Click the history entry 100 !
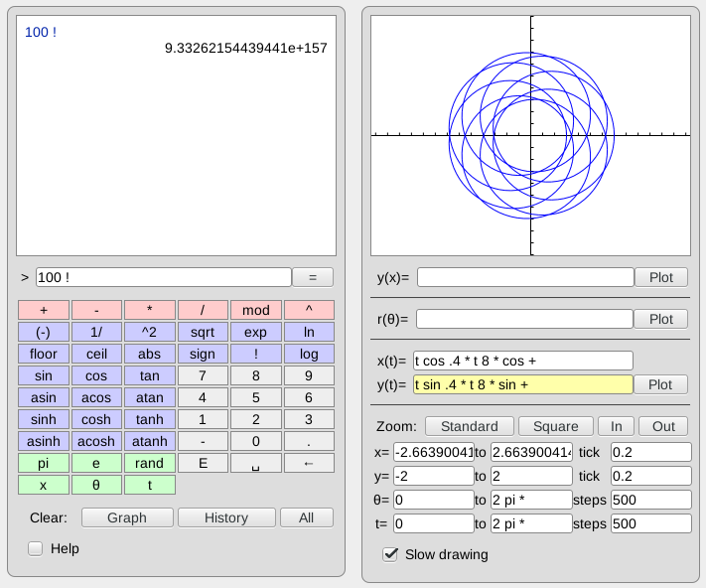This screenshot has width=706, height=588. (41, 32)
